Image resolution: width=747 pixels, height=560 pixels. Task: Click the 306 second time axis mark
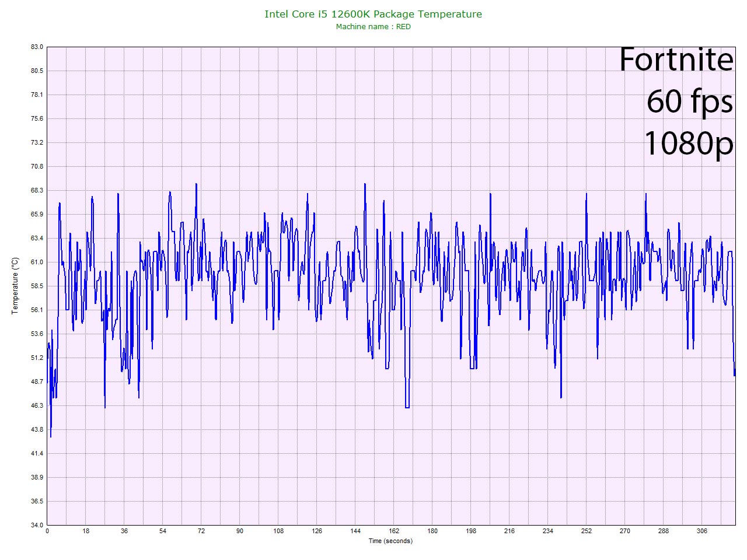[x=702, y=531]
